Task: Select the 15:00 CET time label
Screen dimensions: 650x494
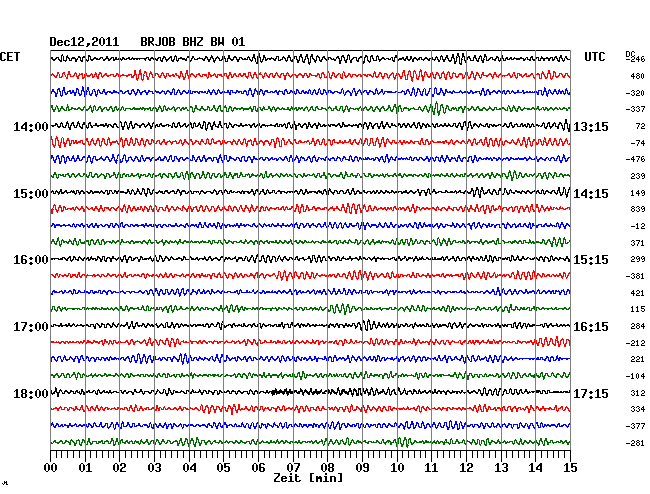Action: click(x=31, y=194)
